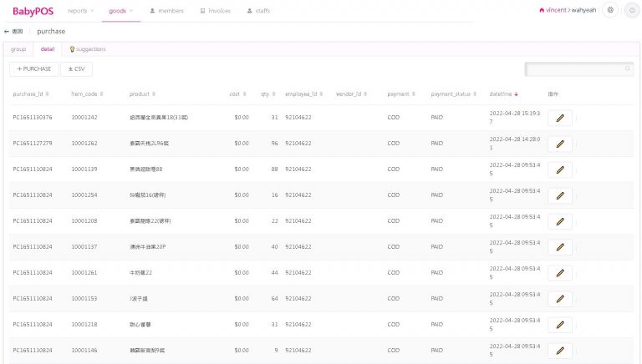The image size is (642, 364).
Task: Click the pencil edit icon for item 10001242
Action: tap(559, 118)
